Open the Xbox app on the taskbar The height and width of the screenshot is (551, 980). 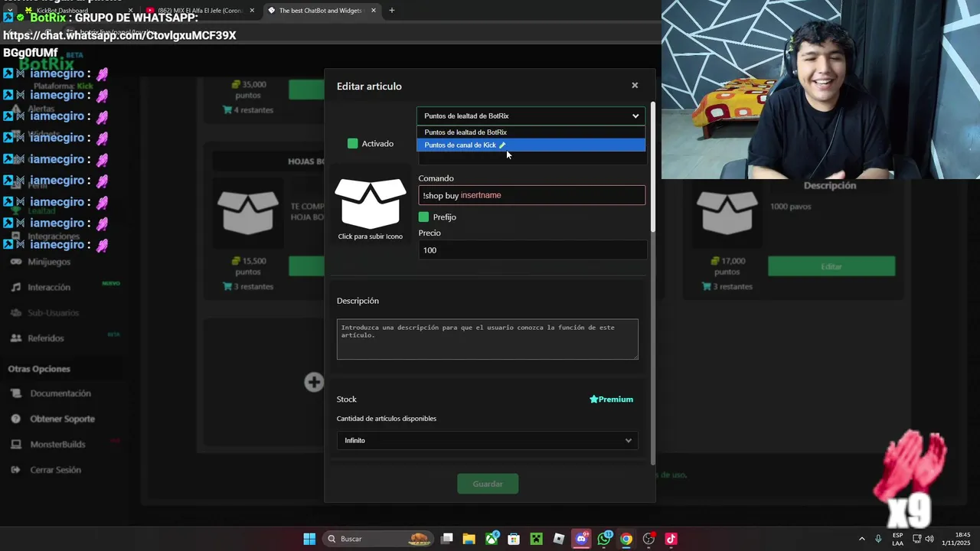492,539
